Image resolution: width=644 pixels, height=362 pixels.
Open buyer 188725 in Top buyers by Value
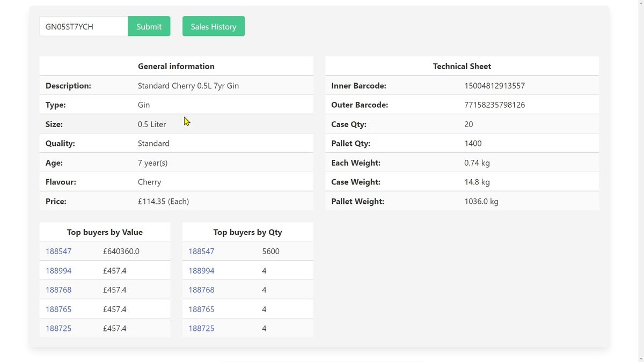tap(58, 328)
